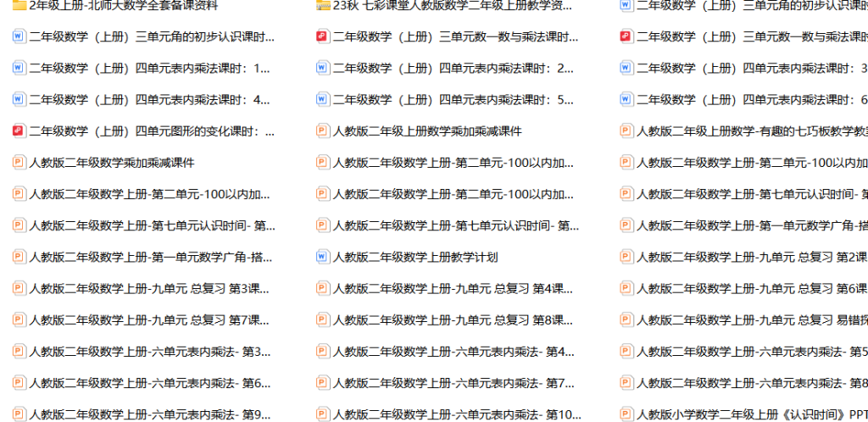Click PPT icon of 九单元 总复习 第8课
The width and height of the screenshot is (868, 422).
323,319
